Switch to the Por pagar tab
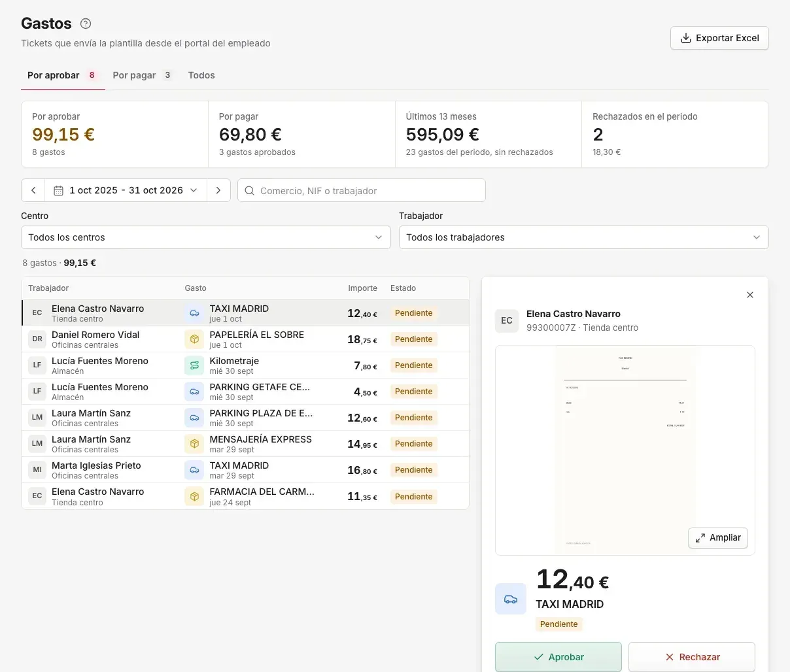This screenshot has height=672, width=790. [142, 75]
